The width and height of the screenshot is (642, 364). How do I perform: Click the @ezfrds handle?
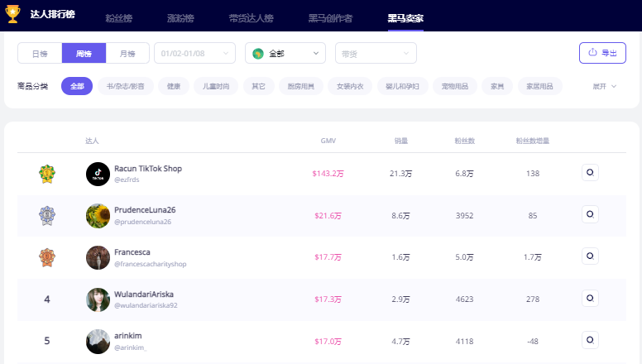[x=127, y=180]
